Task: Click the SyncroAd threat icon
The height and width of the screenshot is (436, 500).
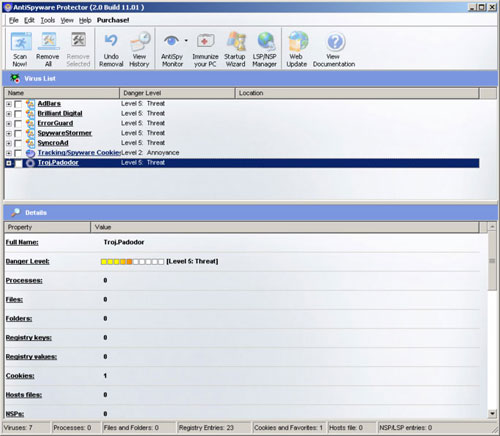Action: pyautogui.click(x=30, y=143)
